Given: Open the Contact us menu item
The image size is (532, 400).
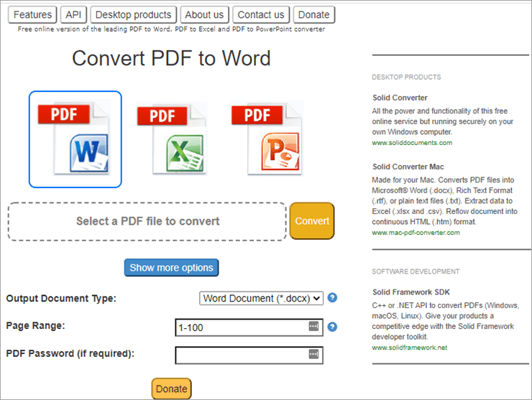Looking at the screenshot, I should 261,14.
